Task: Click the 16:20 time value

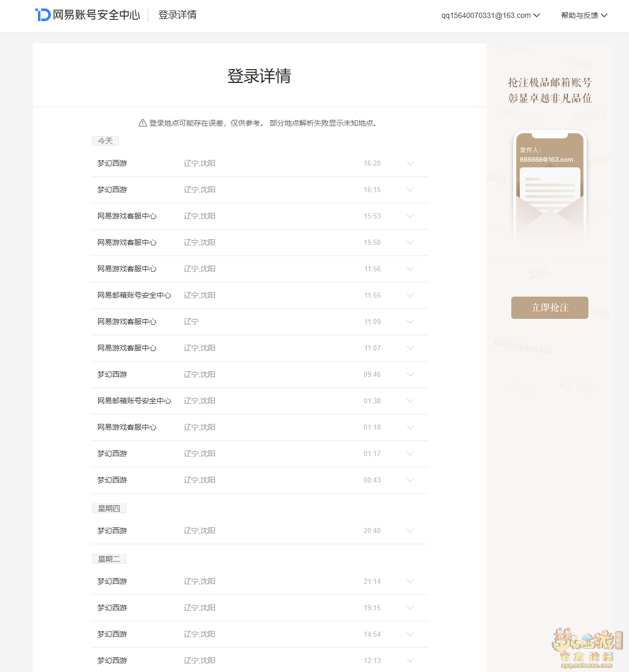Action: pyautogui.click(x=372, y=164)
